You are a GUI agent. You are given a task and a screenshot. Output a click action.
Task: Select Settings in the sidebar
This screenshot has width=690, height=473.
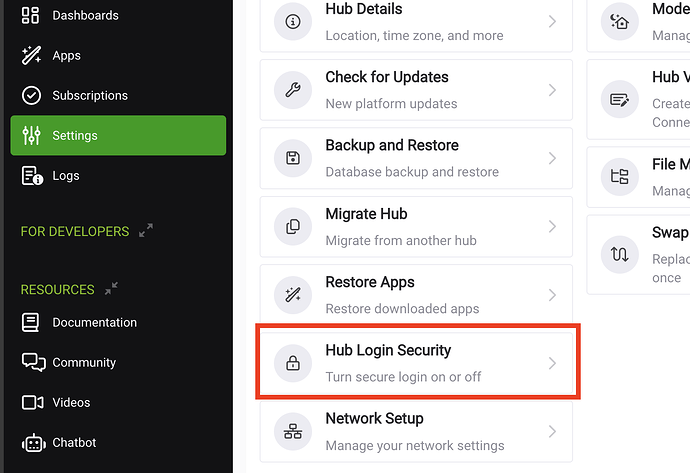(118, 136)
